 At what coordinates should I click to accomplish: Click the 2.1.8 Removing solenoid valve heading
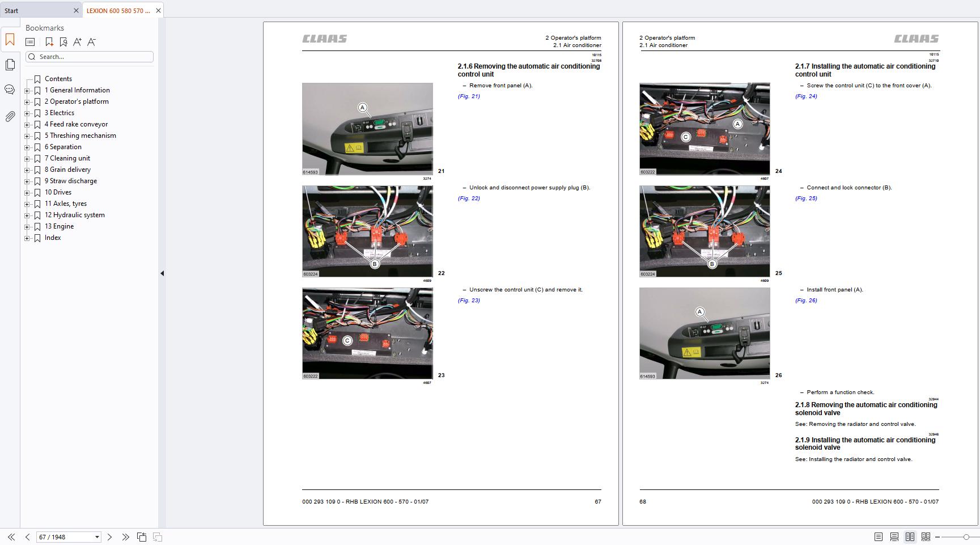(866, 409)
